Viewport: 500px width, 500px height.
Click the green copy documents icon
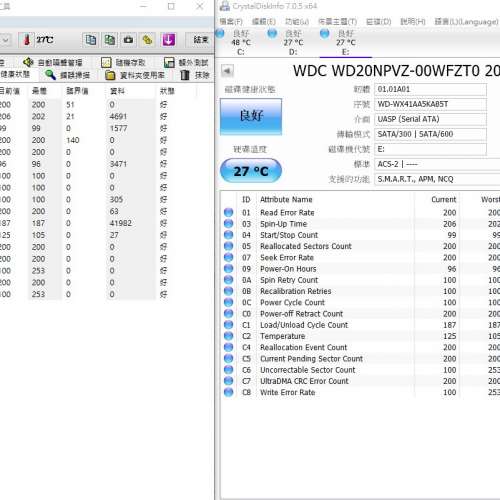tap(110, 40)
